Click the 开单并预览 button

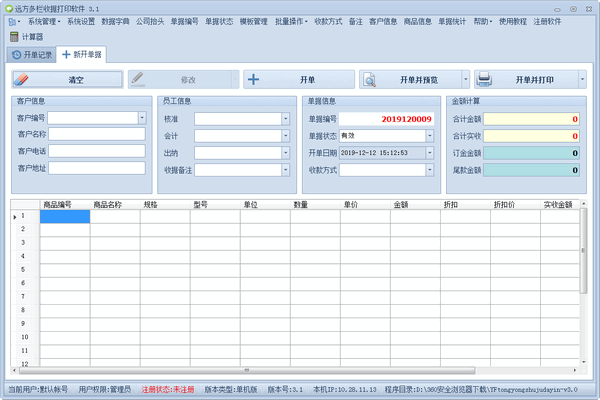click(411, 79)
